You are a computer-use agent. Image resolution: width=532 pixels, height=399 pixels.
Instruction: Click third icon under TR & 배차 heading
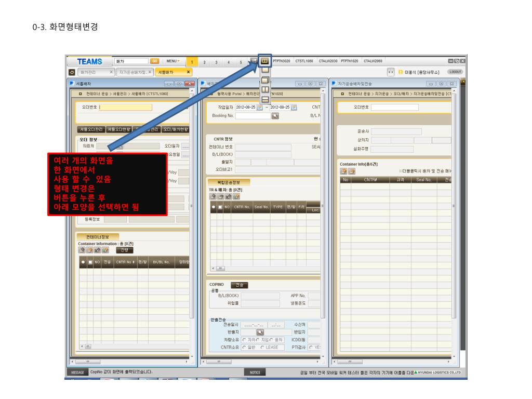(229, 196)
